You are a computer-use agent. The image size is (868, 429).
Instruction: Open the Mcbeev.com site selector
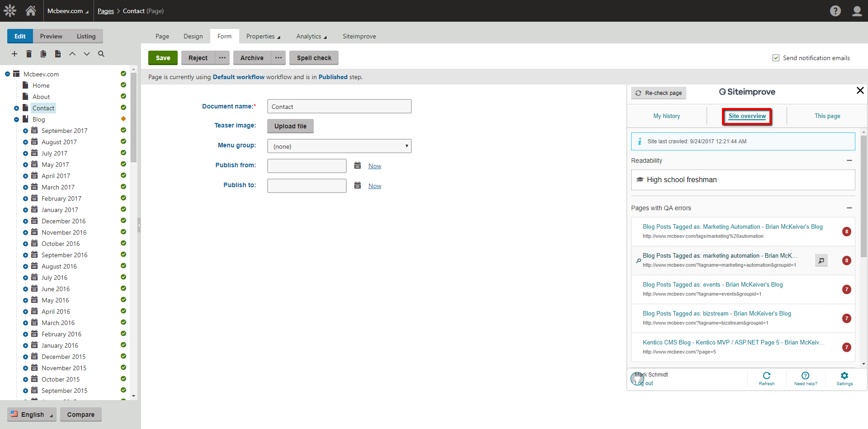tap(68, 11)
